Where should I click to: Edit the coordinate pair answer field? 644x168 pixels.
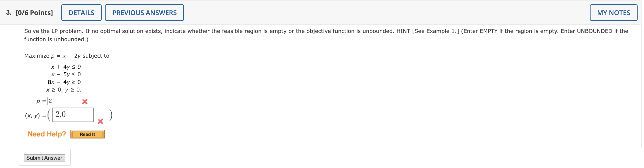tap(73, 114)
